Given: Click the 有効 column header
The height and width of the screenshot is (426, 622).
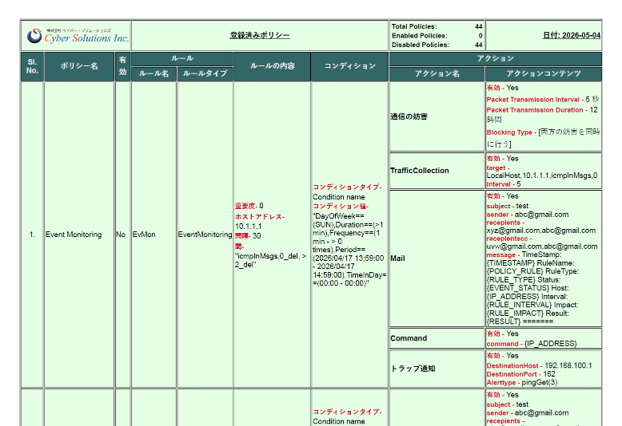Looking at the screenshot, I should (123, 66).
